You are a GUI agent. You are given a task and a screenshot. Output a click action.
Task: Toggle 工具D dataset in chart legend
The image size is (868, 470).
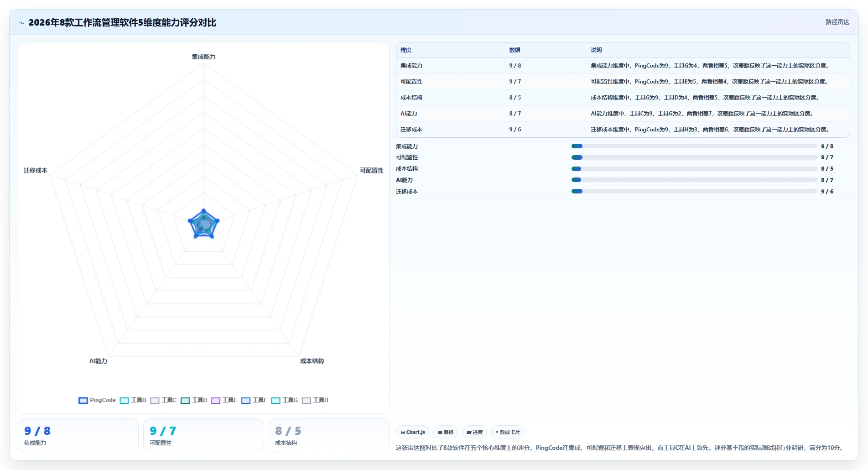tap(194, 400)
